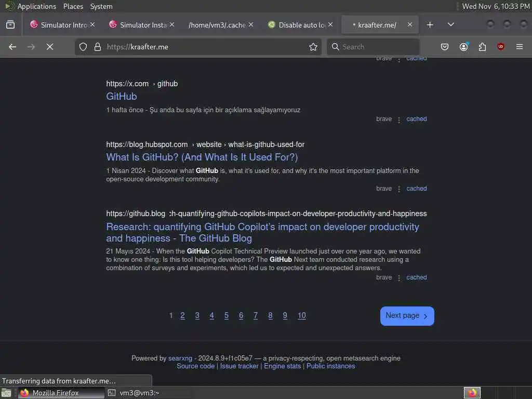This screenshot has width=532, height=399.
Task: Click the clock showing Wed Nov 6
Action: pos(495,6)
